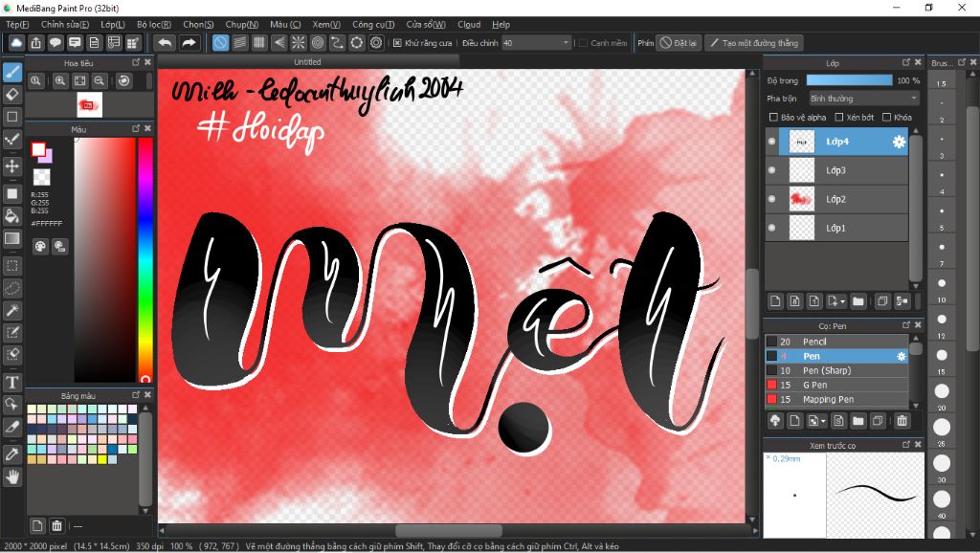980x553 pixels.
Task: Click the Đặt lại button
Action: pos(679,43)
